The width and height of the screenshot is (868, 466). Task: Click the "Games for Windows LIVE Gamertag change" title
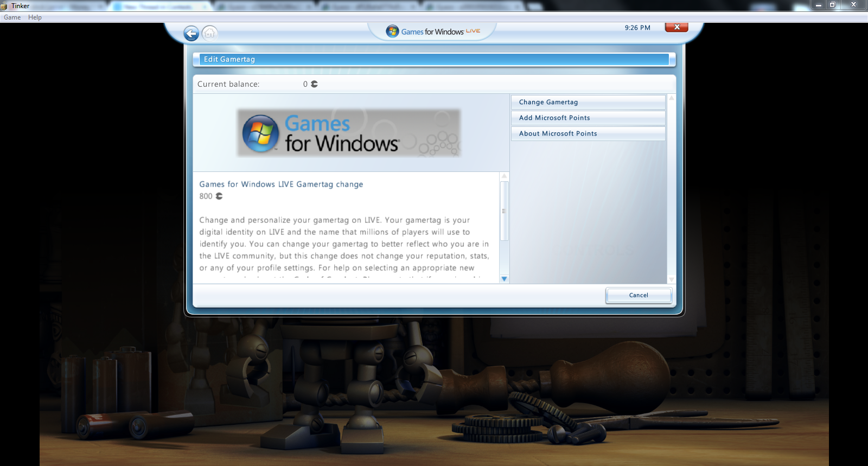point(281,184)
